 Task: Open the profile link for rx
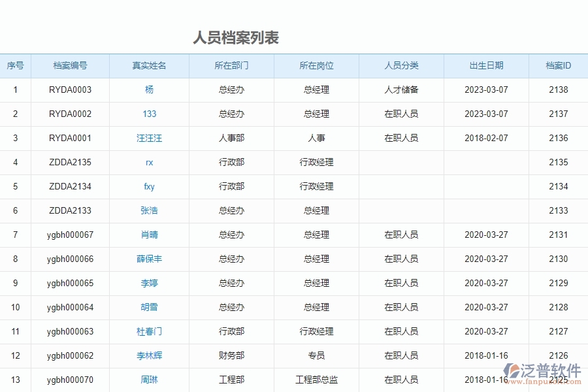click(149, 162)
